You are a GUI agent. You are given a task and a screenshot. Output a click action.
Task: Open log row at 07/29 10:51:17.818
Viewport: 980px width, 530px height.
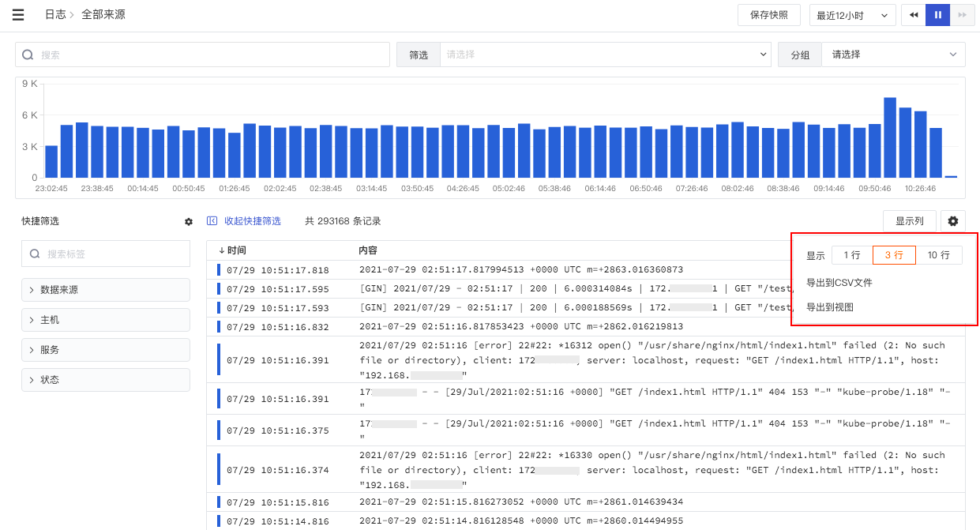[x=586, y=270]
